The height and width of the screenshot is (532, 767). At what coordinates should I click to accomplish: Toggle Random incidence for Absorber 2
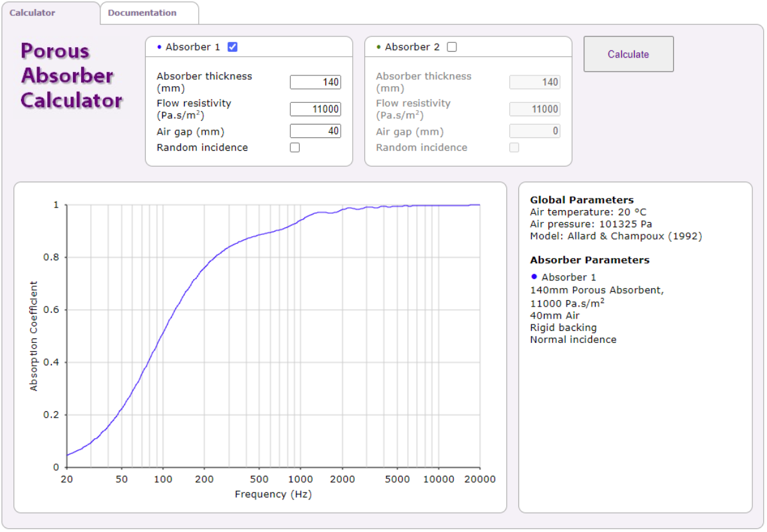point(514,148)
